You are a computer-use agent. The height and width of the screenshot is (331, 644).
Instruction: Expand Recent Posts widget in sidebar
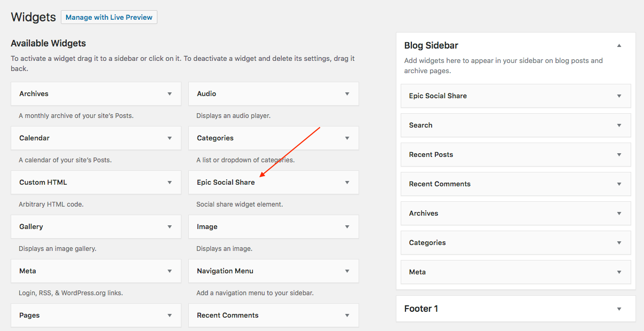click(x=619, y=155)
